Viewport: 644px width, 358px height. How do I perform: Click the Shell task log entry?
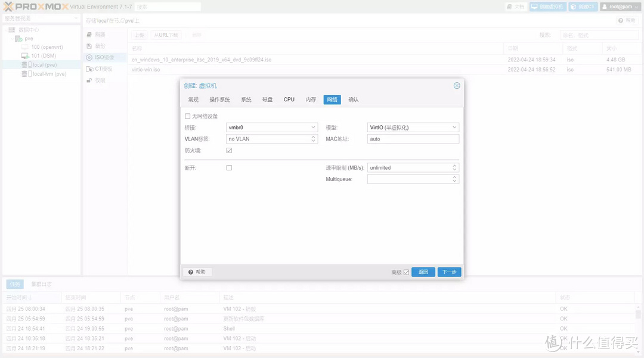(x=320, y=328)
